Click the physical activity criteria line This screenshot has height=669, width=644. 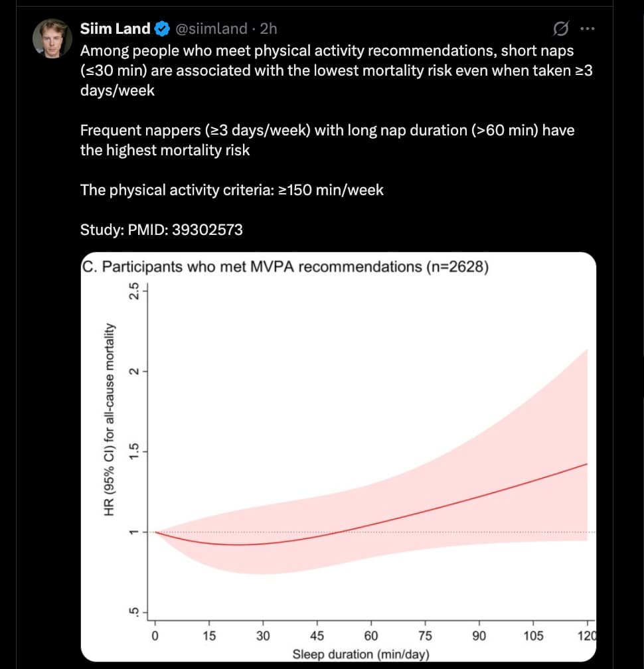point(232,190)
